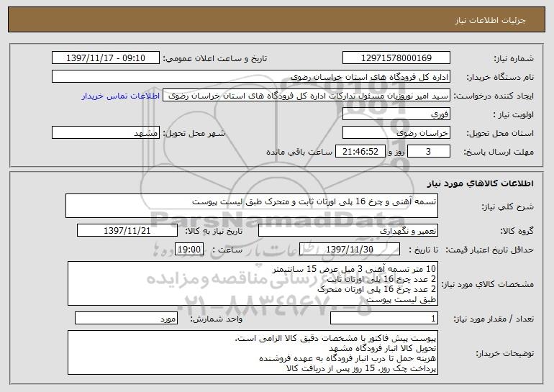
Task: Click the استان محل تحویل field خراسان رضوی
Action: [x=396, y=133]
